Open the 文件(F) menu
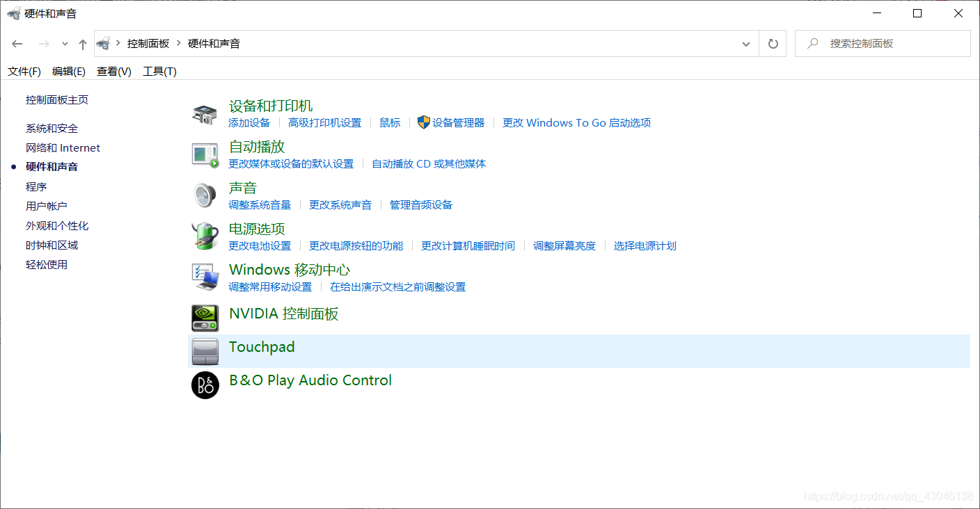This screenshot has width=980, height=509. (x=24, y=71)
